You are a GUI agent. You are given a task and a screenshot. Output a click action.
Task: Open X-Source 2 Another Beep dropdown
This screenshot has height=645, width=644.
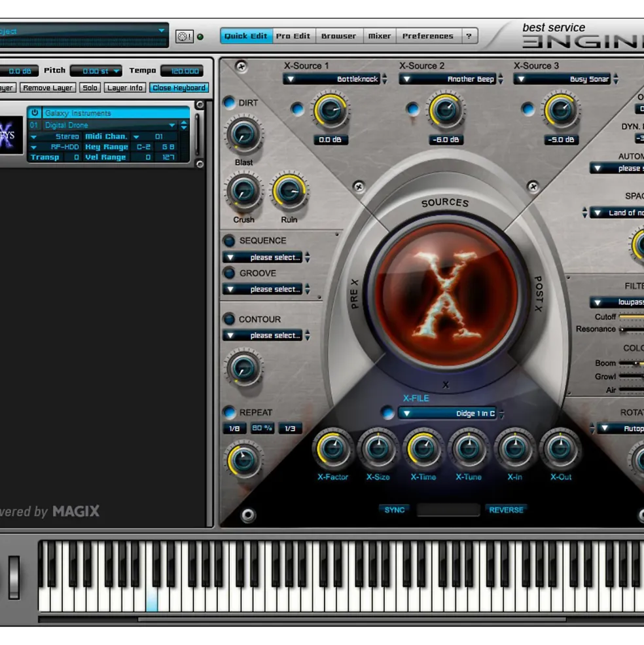click(448, 79)
